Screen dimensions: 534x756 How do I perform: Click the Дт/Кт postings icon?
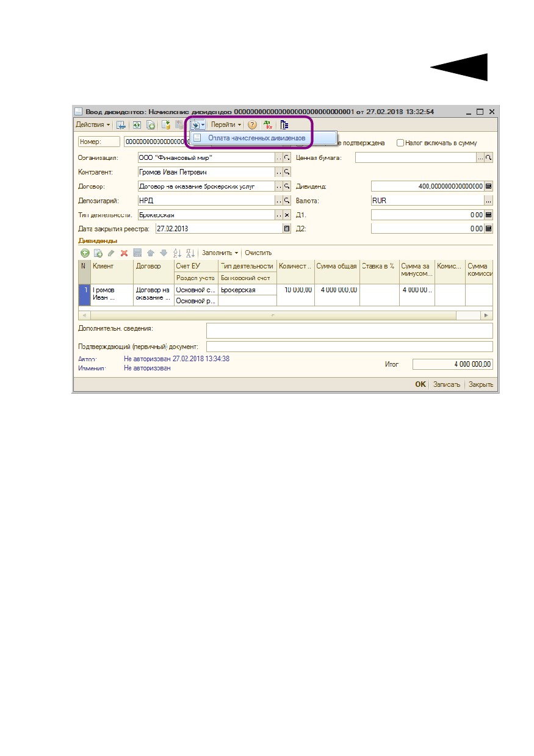pos(267,124)
